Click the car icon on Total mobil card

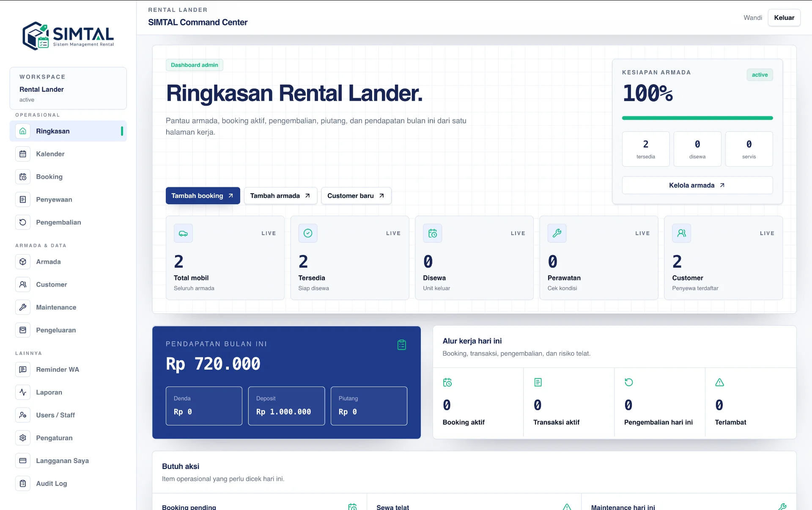click(x=183, y=233)
